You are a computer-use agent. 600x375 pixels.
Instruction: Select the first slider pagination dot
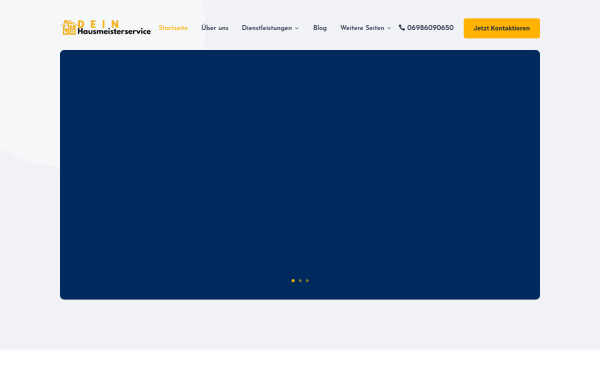pyautogui.click(x=293, y=280)
